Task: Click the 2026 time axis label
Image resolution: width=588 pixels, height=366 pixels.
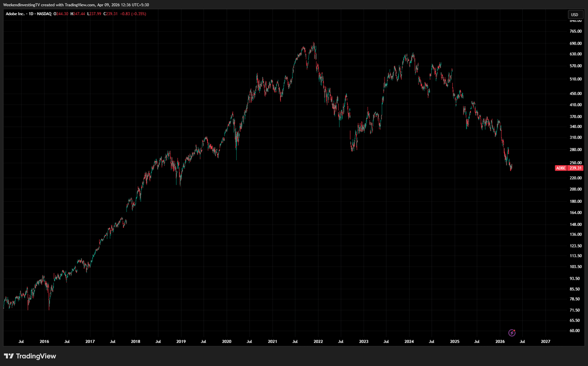Action: (x=500, y=341)
